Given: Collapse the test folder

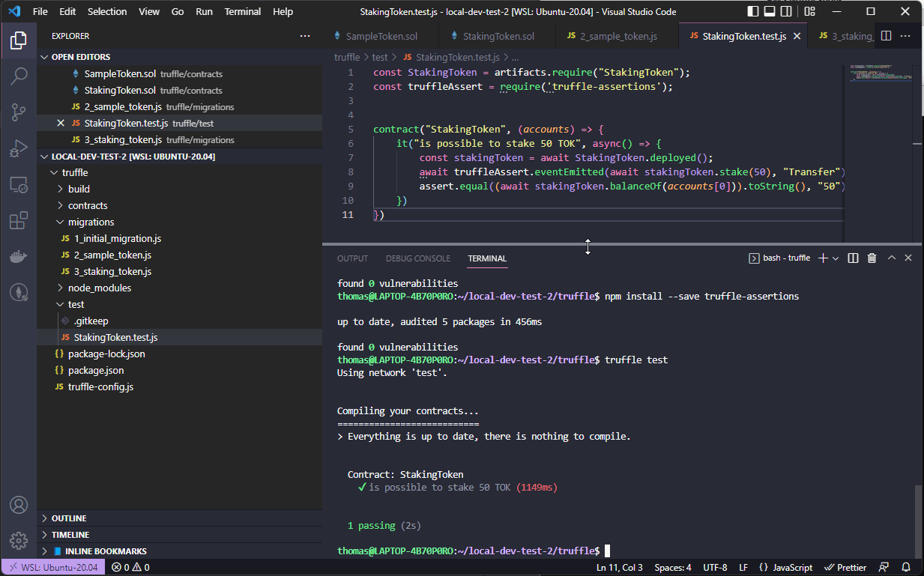Looking at the screenshot, I should pos(180,304).
